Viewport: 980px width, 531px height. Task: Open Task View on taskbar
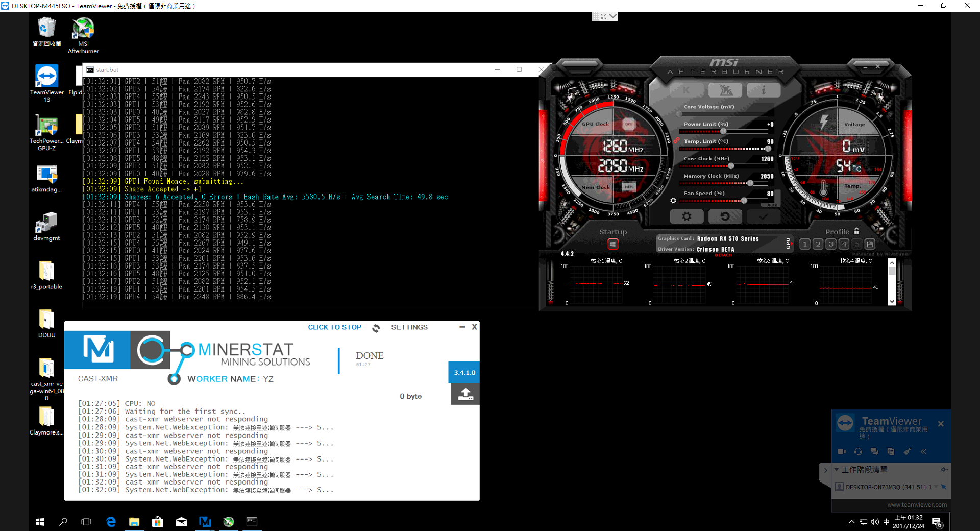coord(86,522)
